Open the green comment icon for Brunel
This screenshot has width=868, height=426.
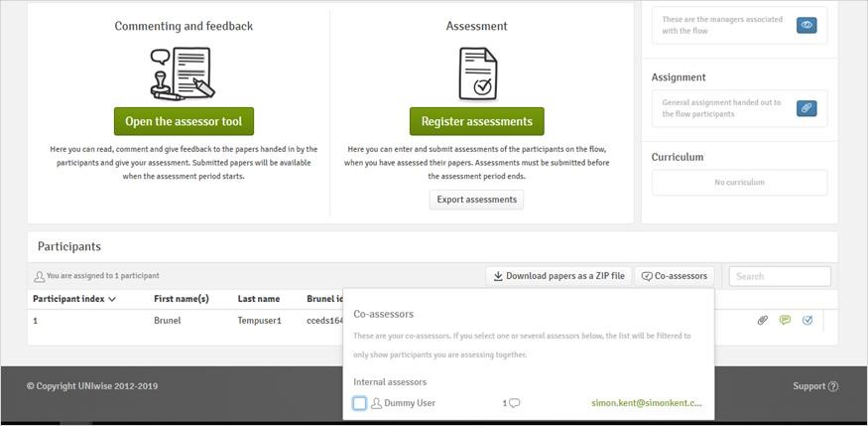pos(785,321)
